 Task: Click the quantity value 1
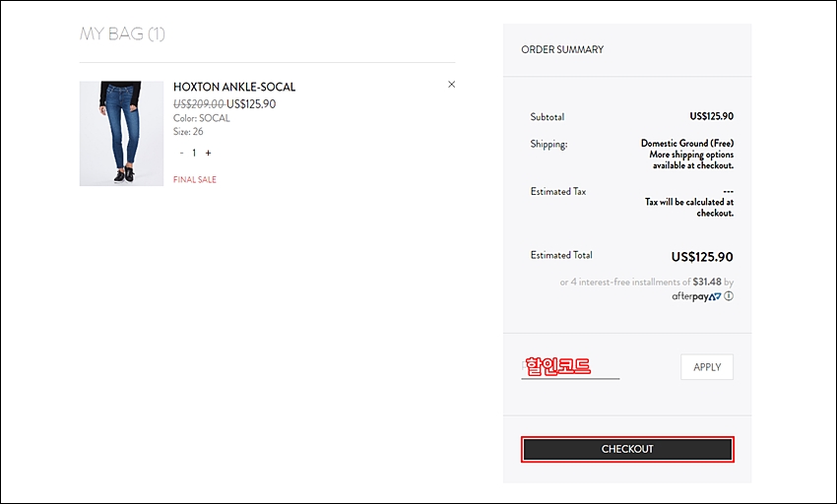coord(194,153)
